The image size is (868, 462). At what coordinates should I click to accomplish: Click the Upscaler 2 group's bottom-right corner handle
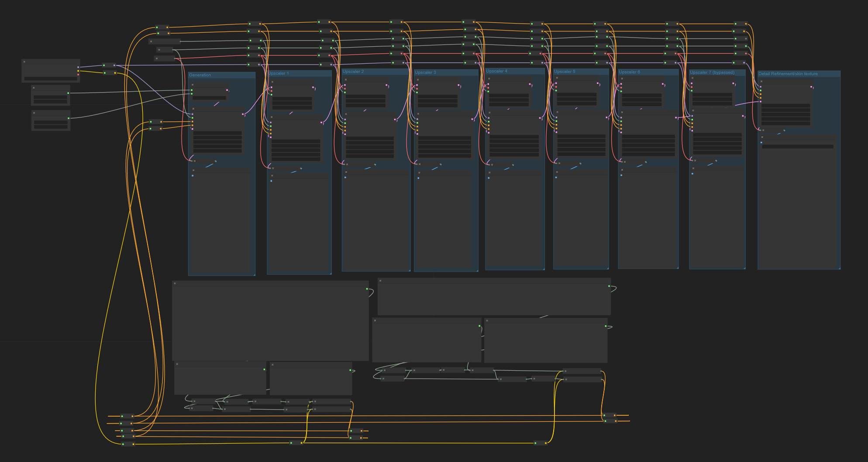click(x=409, y=270)
